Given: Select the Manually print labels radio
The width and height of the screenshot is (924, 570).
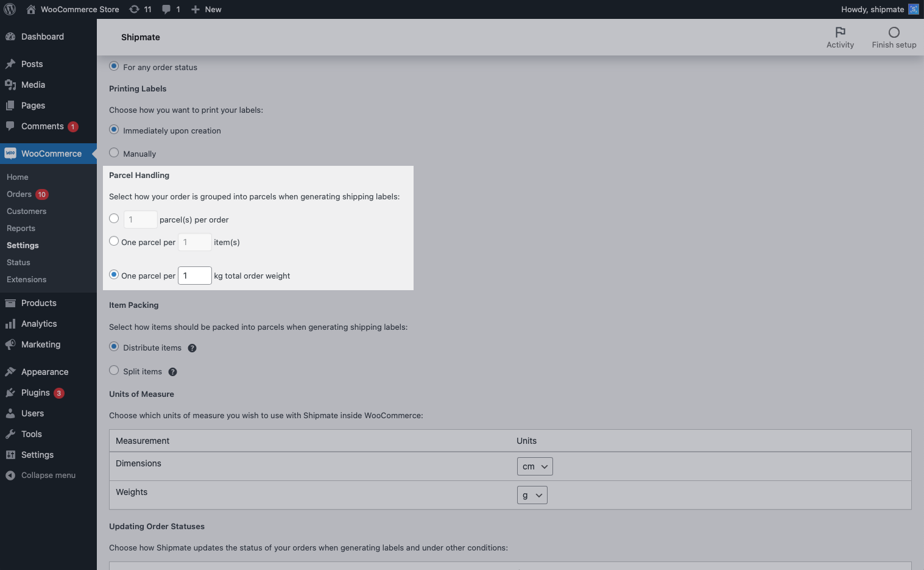Looking at the screenshot, I should pyautogui.click(x=114, y=152).
